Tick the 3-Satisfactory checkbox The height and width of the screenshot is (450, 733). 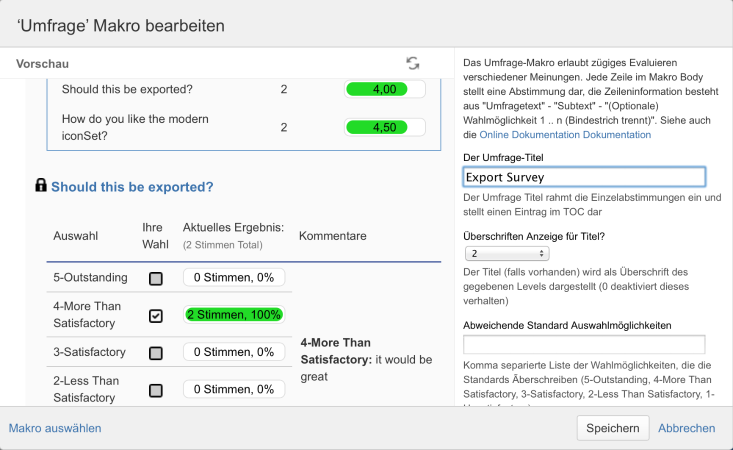click(x=155, y=353)
